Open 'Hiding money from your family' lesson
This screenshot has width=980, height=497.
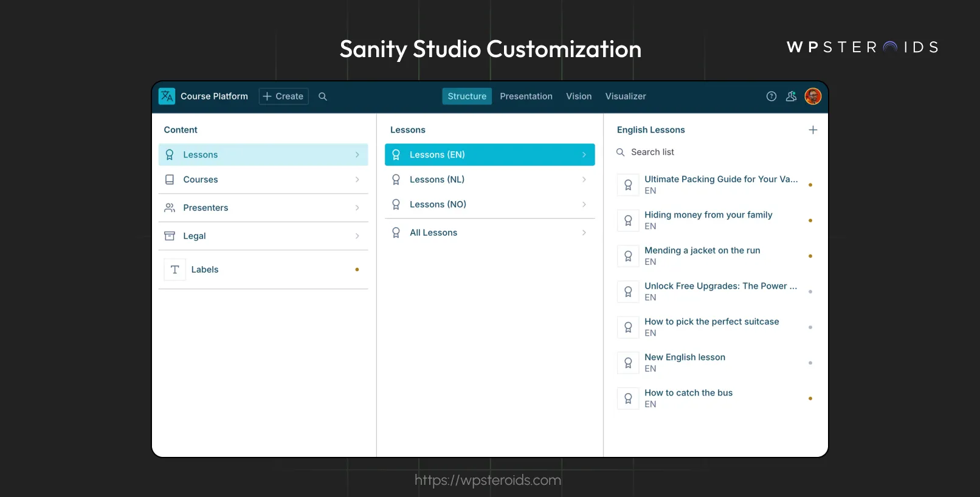pyautogui.click(x=716, y=221)
